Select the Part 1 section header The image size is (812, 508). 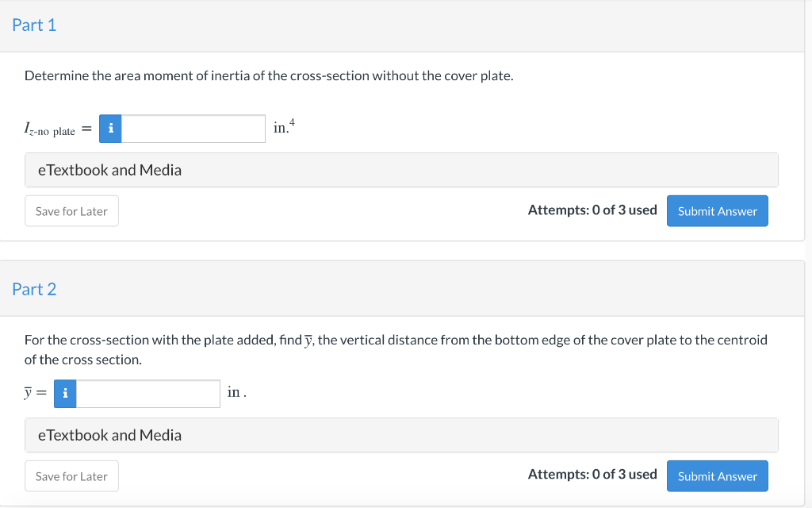pos(34,25)
